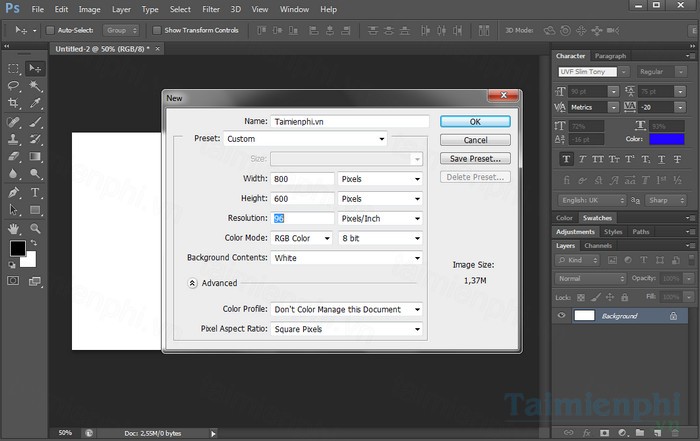Click the Width field showing 800
Image resolution: width=700 pixels, height=441 pixels.
pyautogui.click(x=302, y=179)
